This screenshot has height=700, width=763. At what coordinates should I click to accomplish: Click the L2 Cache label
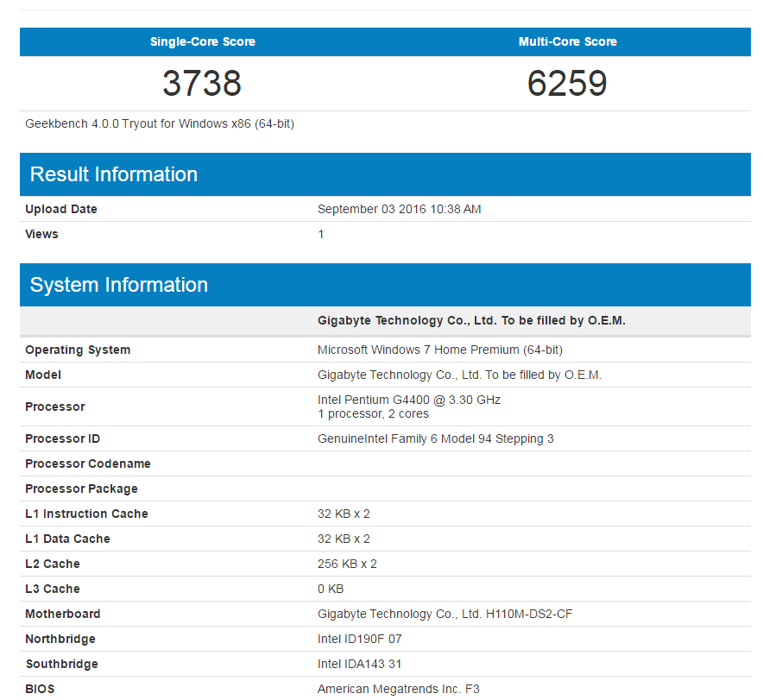tap(53, 564)
